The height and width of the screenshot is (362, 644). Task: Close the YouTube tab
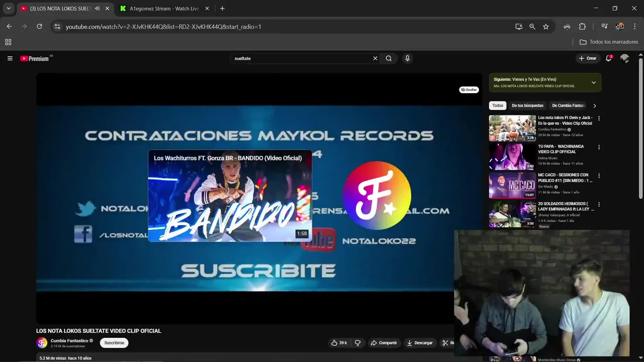(x=107, y=9)
